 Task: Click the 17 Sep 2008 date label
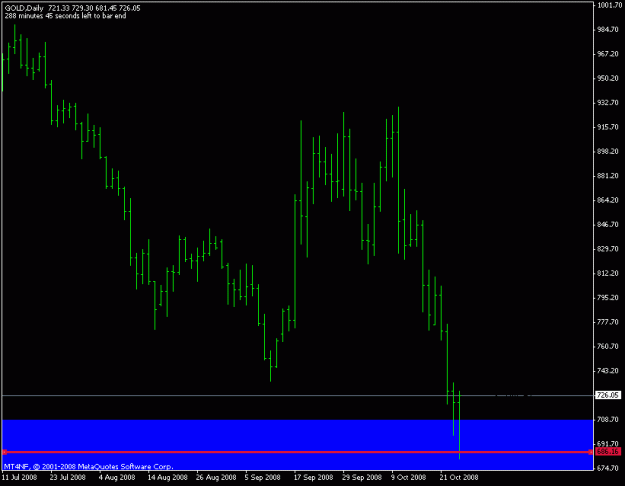point(313,477)
